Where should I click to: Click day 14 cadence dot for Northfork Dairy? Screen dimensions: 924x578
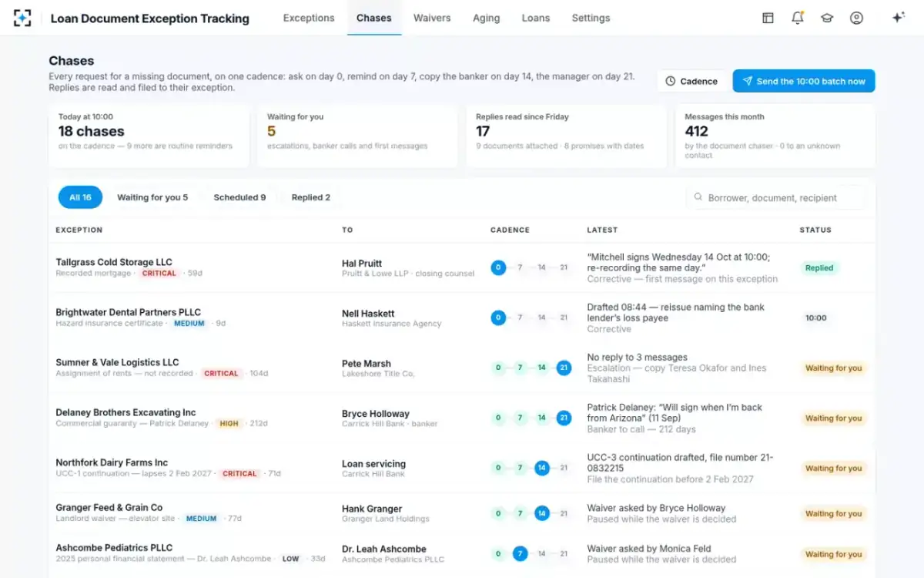(x=542, y=468)
